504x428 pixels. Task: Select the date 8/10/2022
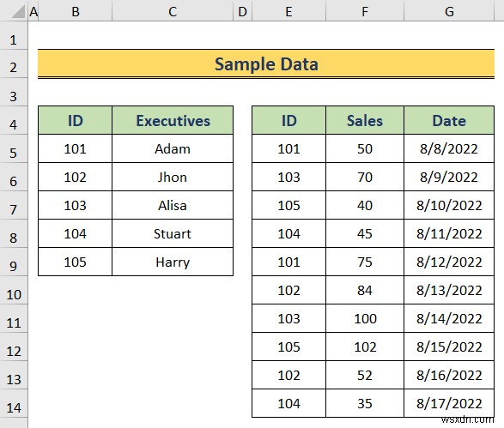(449, 205)
